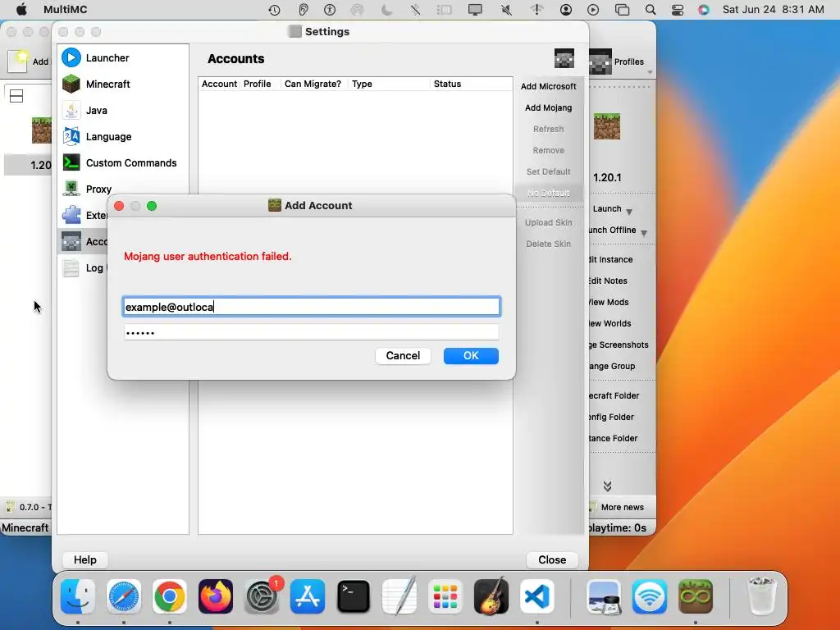Screen dimensions: 840x630
Task: Expand more toolbar actions double chevron
Action: click(x=607, y=486)
